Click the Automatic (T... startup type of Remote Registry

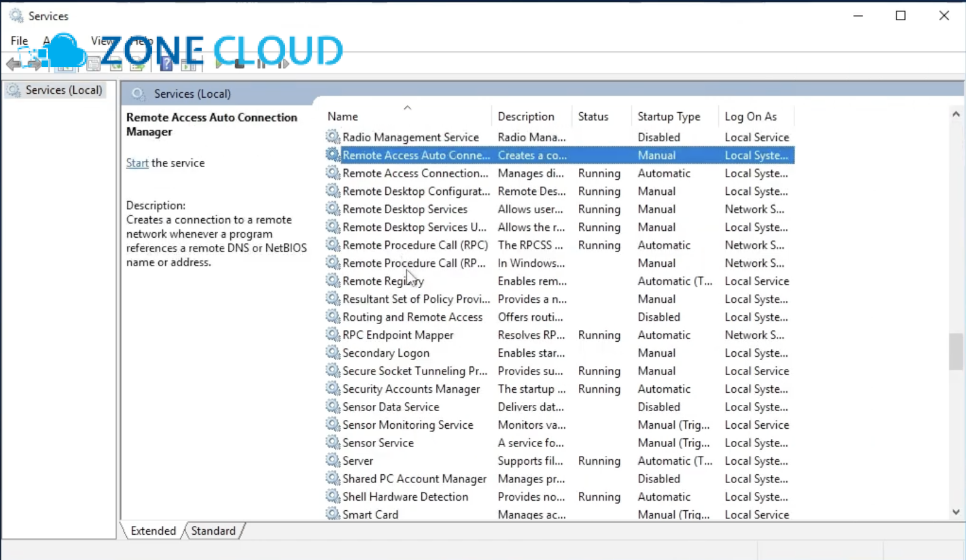click(x=675, y=281)
